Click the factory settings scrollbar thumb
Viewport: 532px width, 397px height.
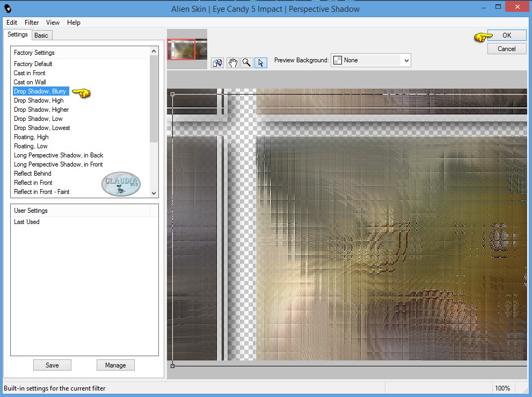coord(154,98)
